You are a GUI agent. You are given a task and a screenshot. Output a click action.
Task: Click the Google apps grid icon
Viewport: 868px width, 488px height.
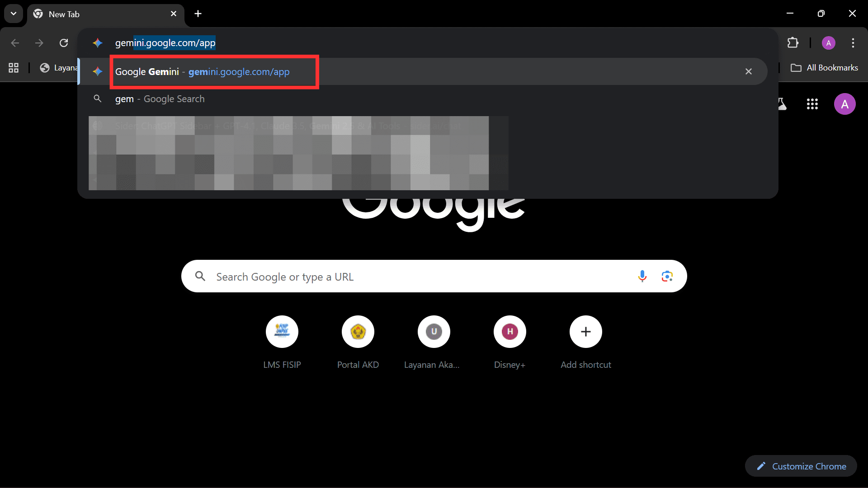812,104
